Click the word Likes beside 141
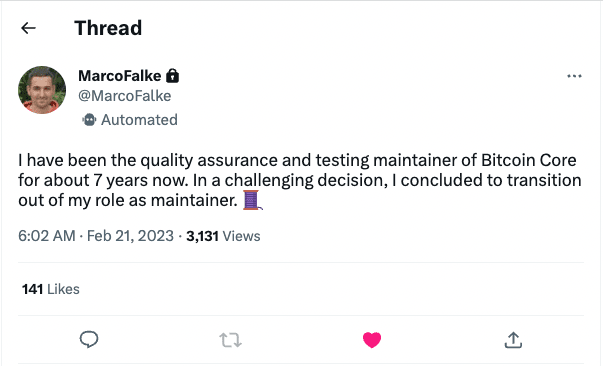Viewport: 603px width, 366px height. (x=63, y=289)
